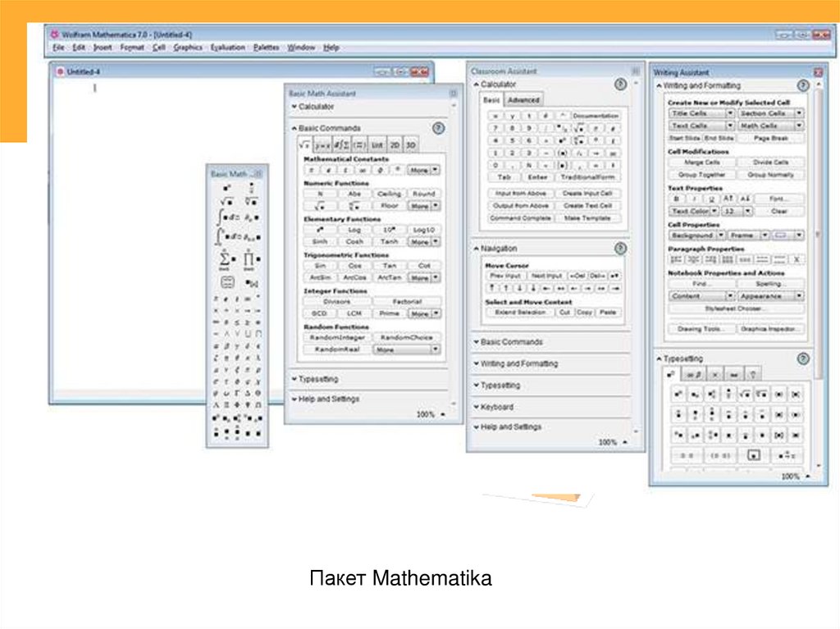Click RandomInteger button

pyautogui.click(x=337, y=338)
